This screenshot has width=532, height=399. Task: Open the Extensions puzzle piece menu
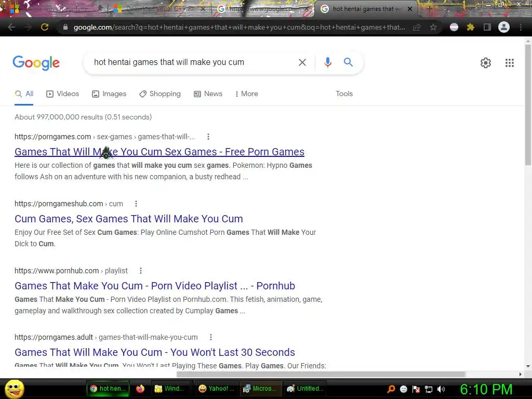pos(471,27)
